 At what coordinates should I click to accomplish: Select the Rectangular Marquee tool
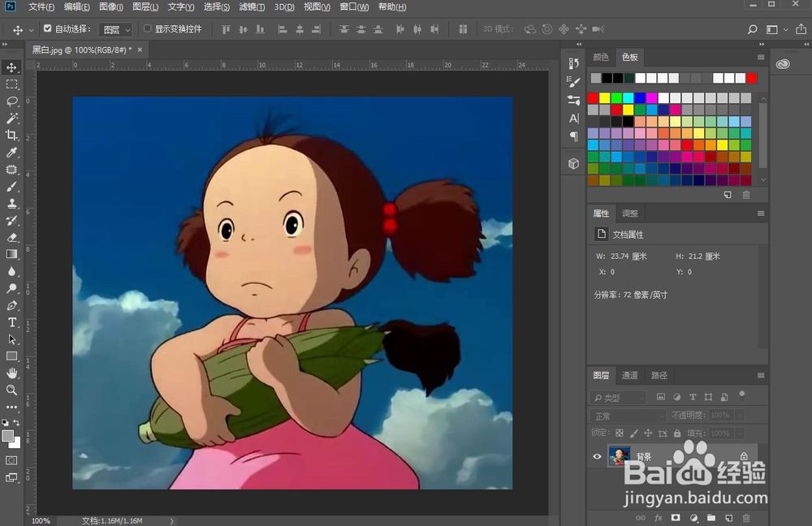(11, 84)
